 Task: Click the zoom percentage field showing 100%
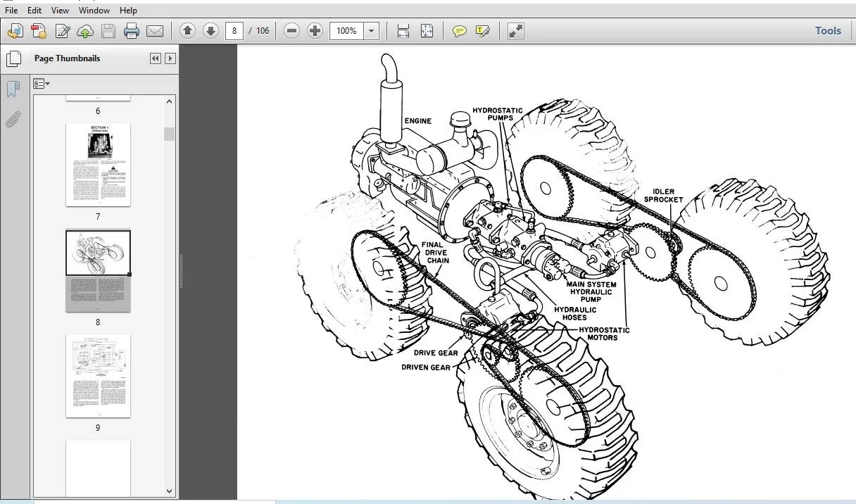pos(348,31)
